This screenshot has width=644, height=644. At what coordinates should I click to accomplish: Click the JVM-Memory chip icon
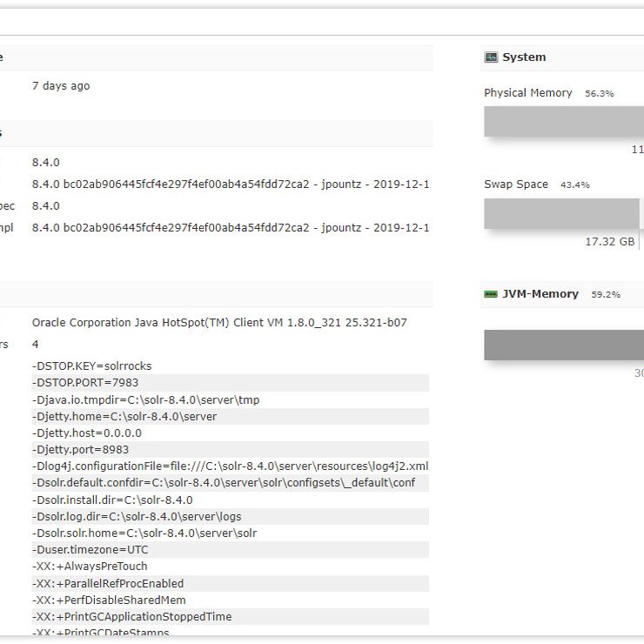tap(491, 294)
